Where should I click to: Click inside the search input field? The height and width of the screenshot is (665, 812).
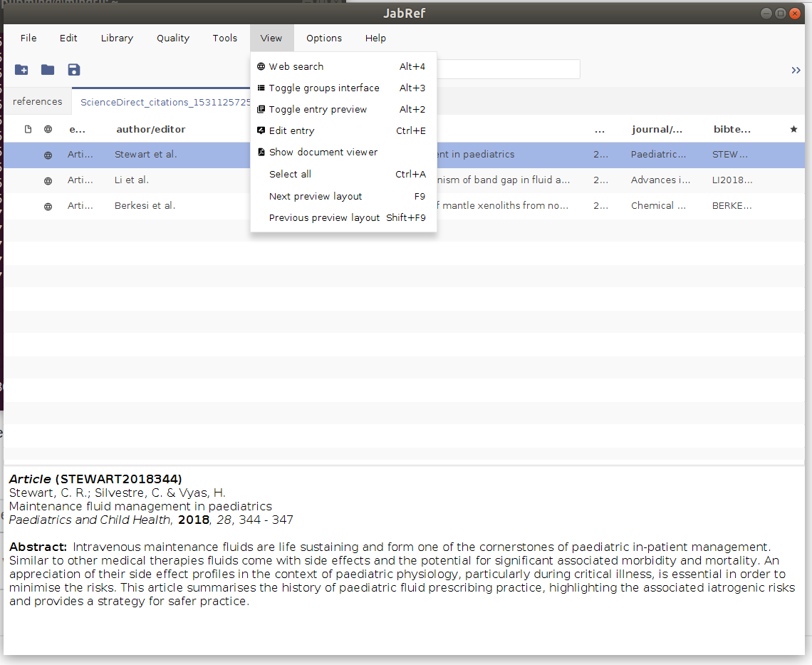pos(508,69)
